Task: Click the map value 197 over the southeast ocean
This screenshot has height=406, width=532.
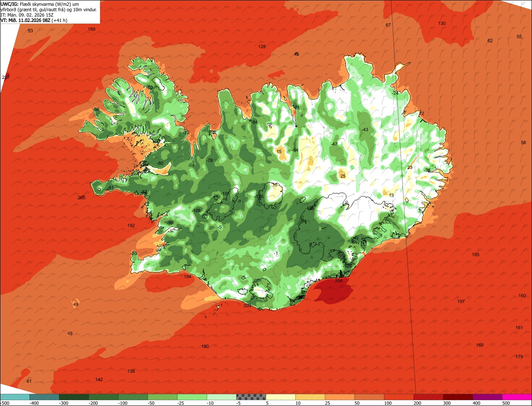Action: pos(461,301)
